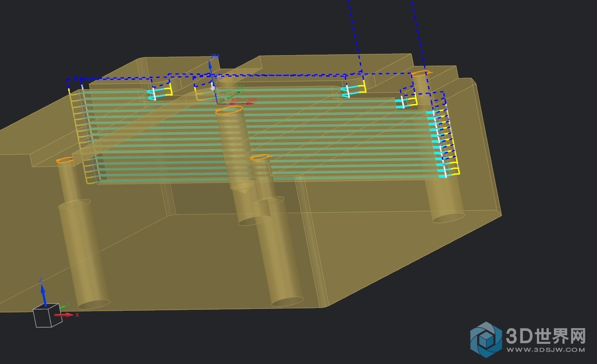The image size is (597, 364).
Task: Select the blue Z axis of view triad
Action: pyautogui.click(x=43, y=295)
